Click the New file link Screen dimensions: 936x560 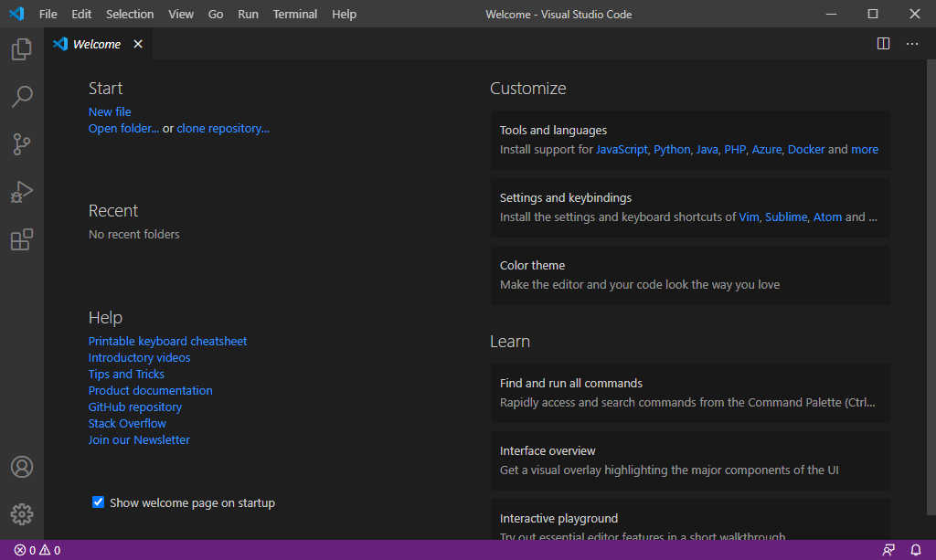(110, 111)
